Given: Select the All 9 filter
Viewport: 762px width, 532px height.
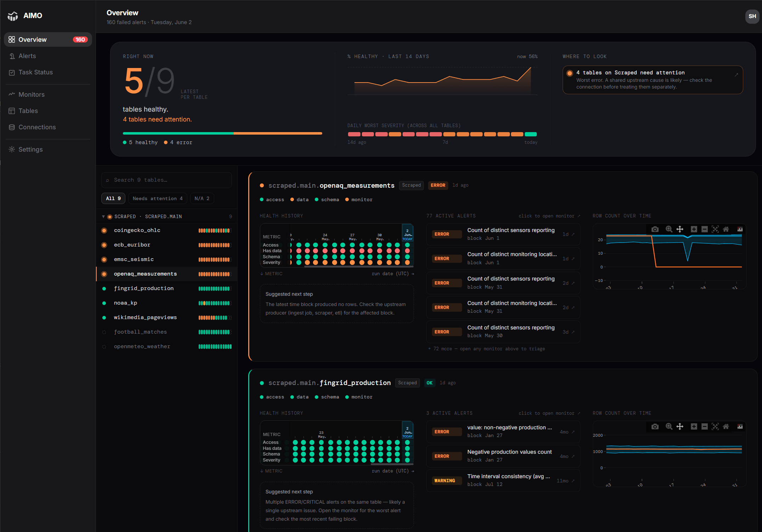Looking at the screenshot, I should [113, 198].
